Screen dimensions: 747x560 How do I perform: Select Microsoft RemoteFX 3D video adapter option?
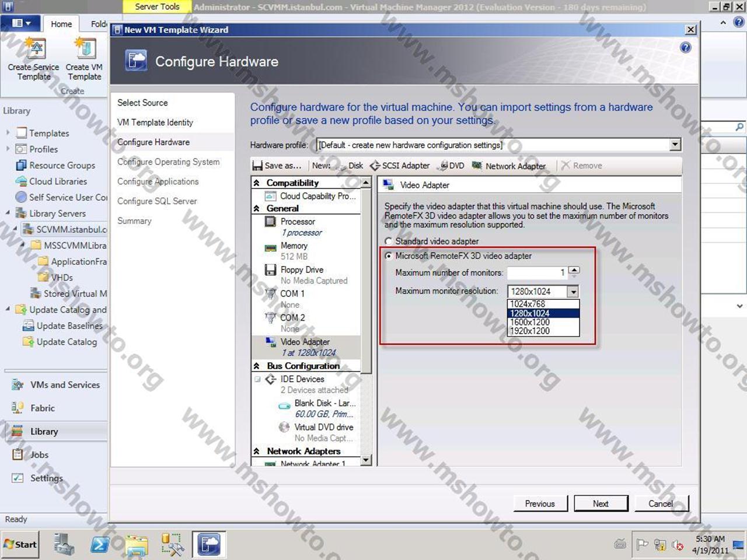coord(389,256)
